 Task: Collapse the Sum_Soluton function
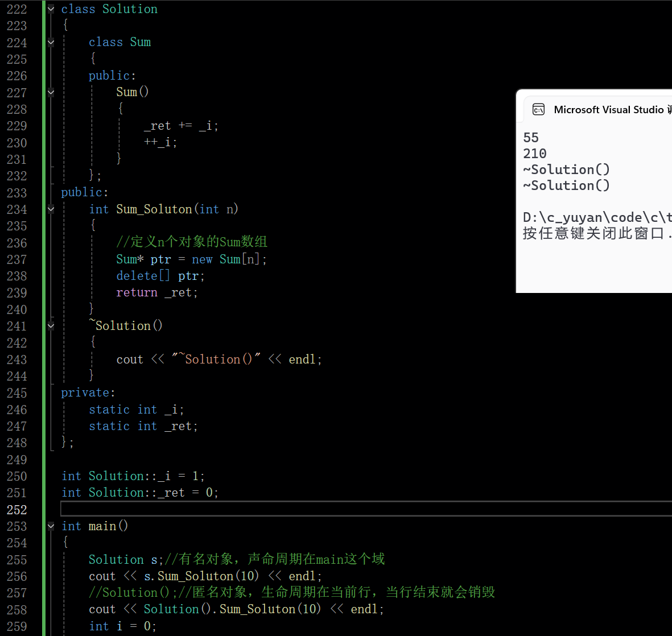pyautogui.click(x=51, y=209)
